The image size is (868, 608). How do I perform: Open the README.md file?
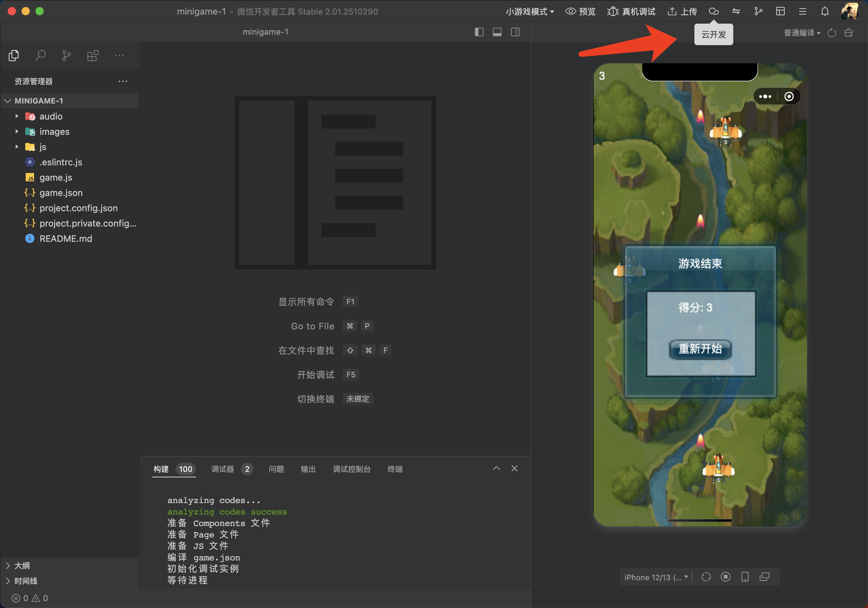pyautogui.click(x=70, y=238)
